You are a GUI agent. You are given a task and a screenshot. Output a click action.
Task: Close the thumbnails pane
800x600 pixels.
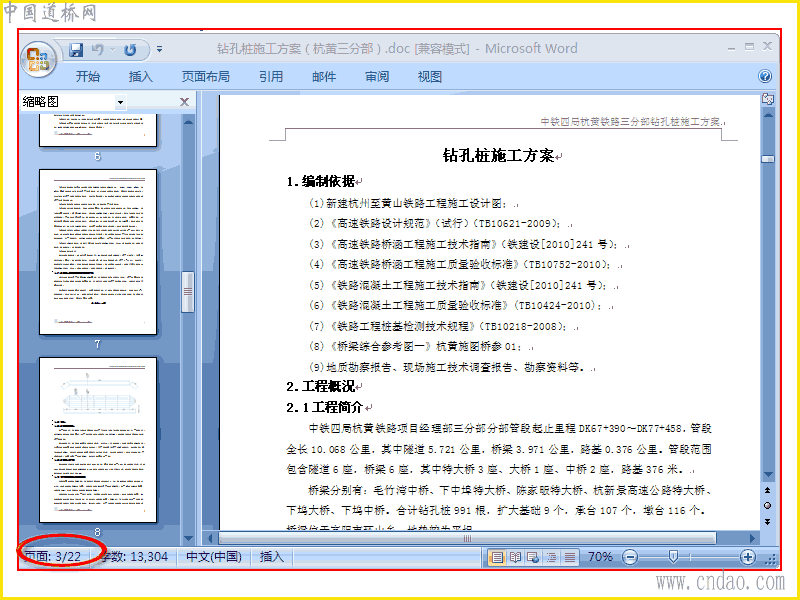185,102
